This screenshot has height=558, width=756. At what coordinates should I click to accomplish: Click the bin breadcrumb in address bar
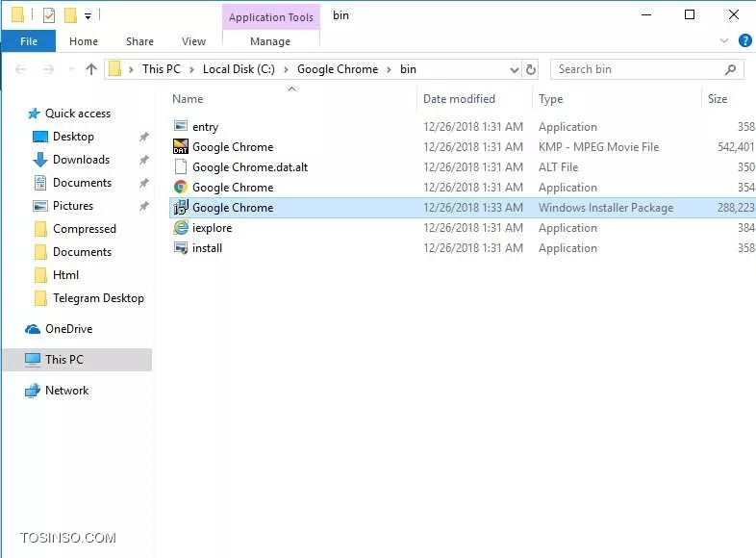coord(408,69)
